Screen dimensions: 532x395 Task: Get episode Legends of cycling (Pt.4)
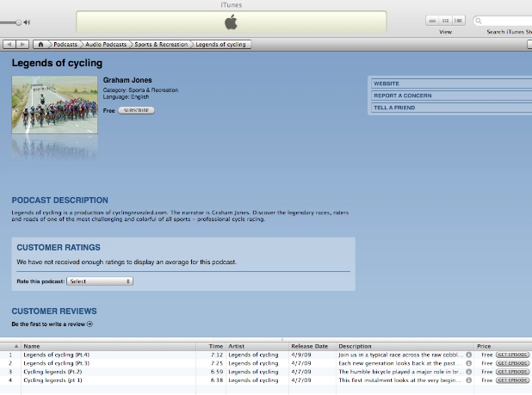[x=513, y=355]
